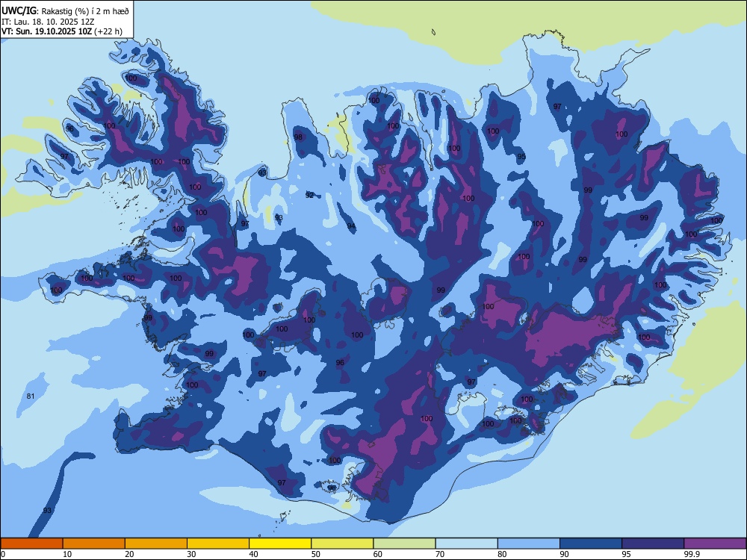Click the legend tick label '99.9'

pyautogui.click(x=692, y=554)
